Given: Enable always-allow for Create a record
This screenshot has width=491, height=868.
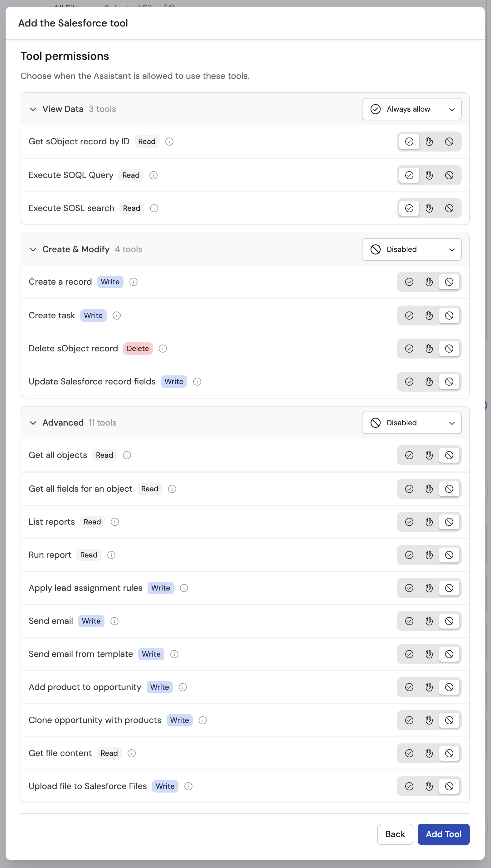Looking at the screenshot, I should pyautogui.click(x=409, y=282).
